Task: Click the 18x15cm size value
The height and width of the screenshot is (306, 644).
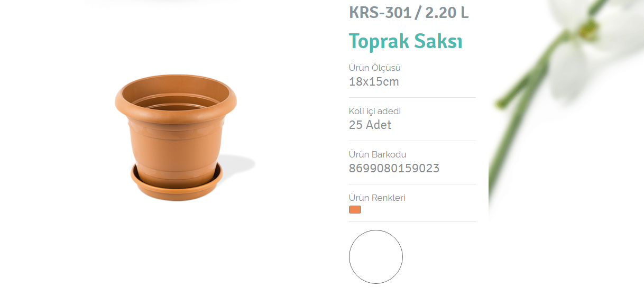Action: coord(374,82)
